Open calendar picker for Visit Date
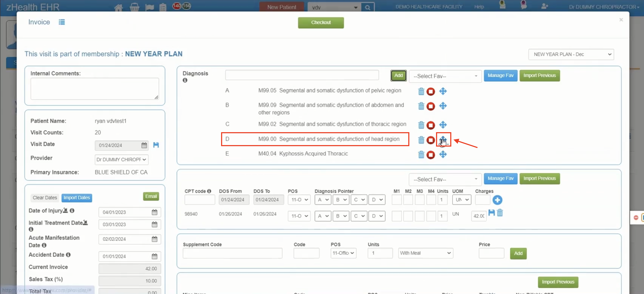Viewport: 644px width, 294px height. (x=144, y=145)
